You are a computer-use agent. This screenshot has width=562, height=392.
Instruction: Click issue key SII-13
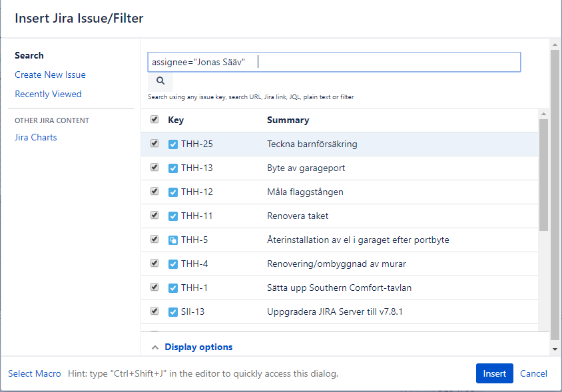pyautogui.click(x=192, y=311)
